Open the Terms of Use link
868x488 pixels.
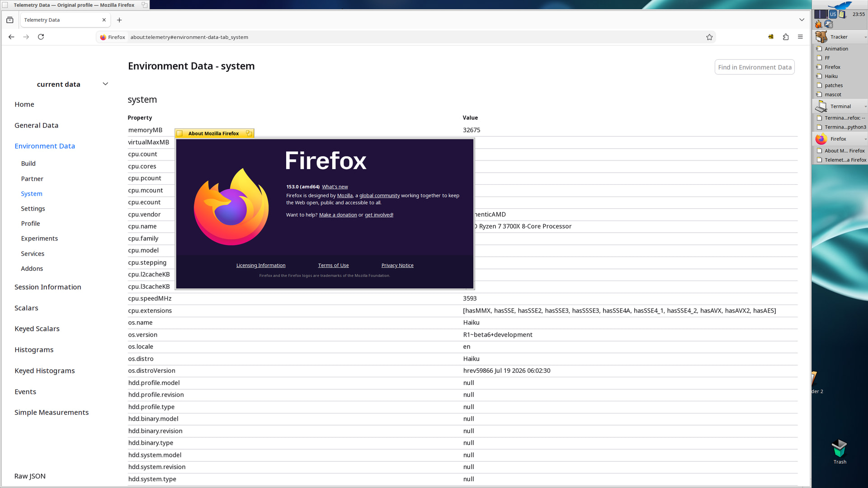(x=333, y=266)
